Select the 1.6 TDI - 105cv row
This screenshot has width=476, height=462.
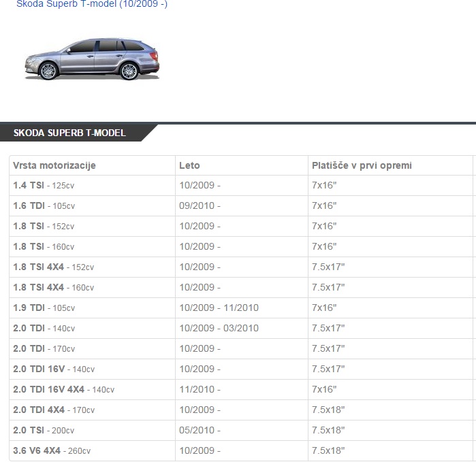click(x=242, y=205)
